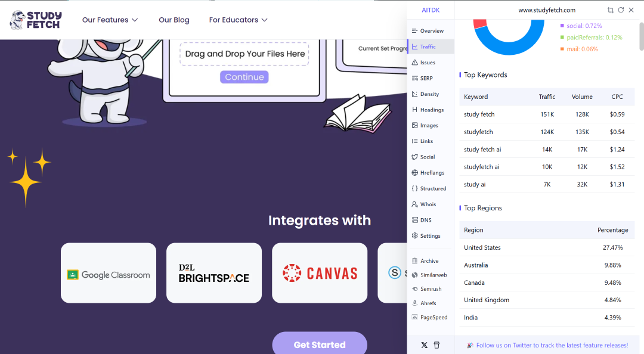Click the Canada region row
This screenshot has width=644, height=354.
click(547, 282)
